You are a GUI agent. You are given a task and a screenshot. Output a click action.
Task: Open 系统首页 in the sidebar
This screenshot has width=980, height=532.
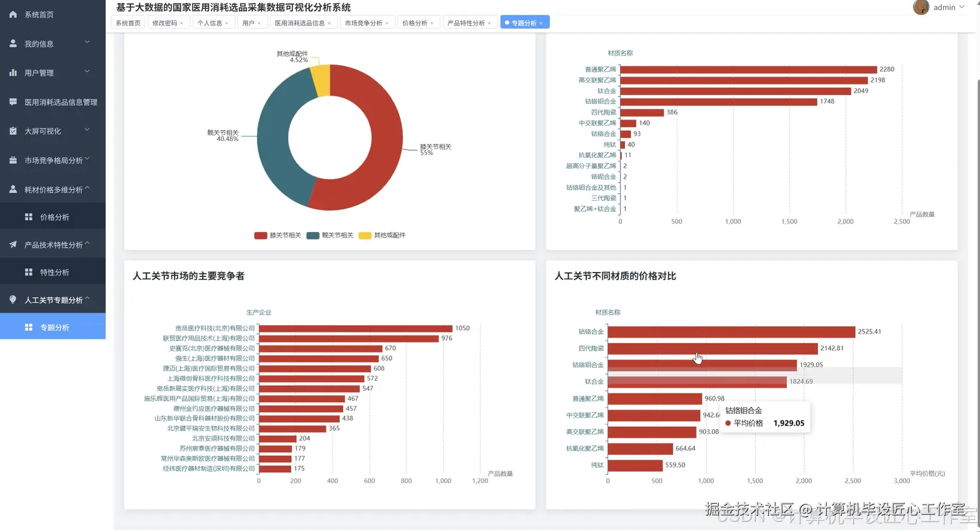[x=53, y=14]
